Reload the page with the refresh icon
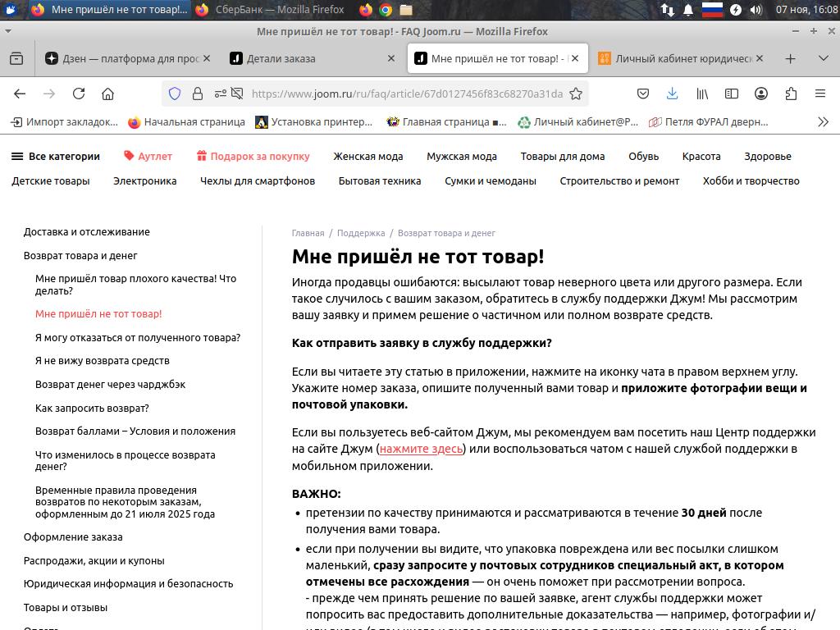The height and width of the screenshot is (630, 840). tap(79, 94)
